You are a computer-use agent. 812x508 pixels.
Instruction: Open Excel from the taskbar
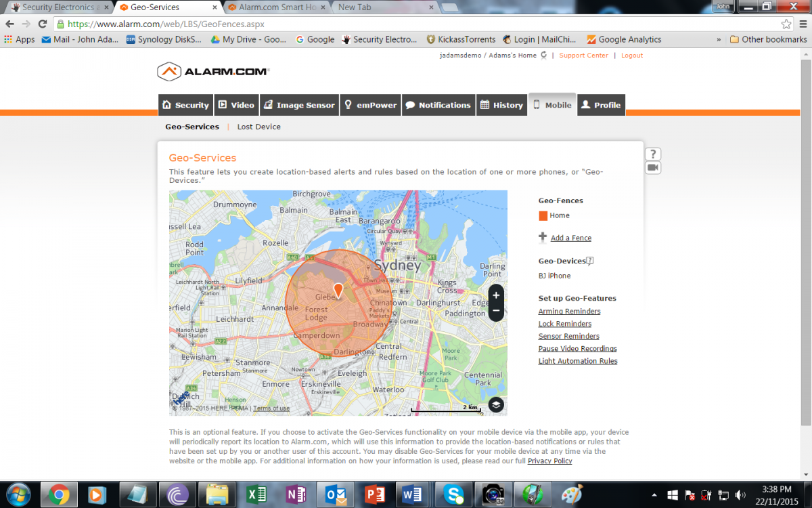(x=257, y=494)
